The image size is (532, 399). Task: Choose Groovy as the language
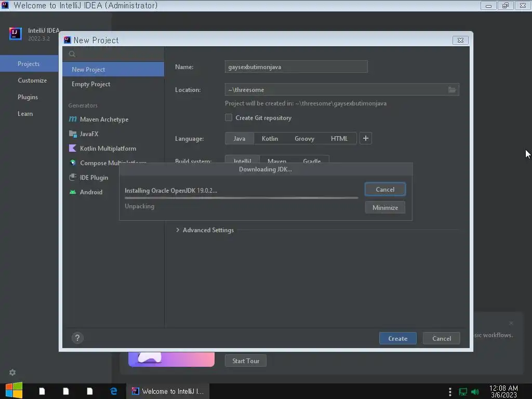point(304,138)
